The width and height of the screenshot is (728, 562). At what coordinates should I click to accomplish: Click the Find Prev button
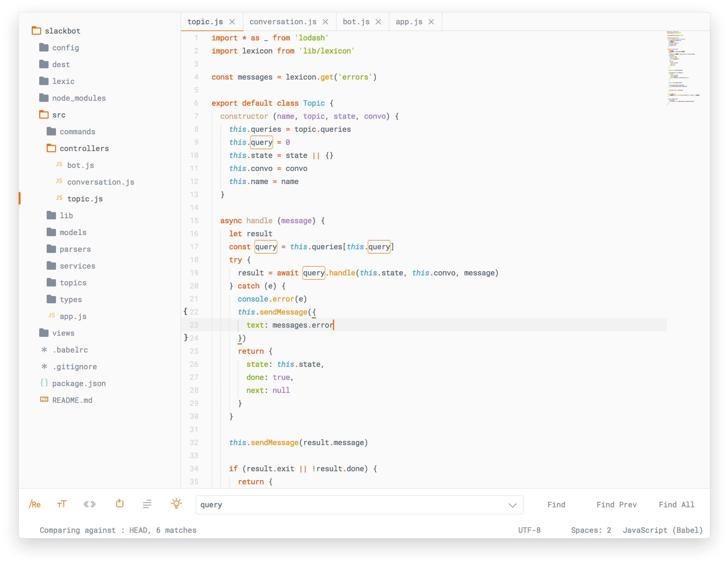(x=616, y=504)
